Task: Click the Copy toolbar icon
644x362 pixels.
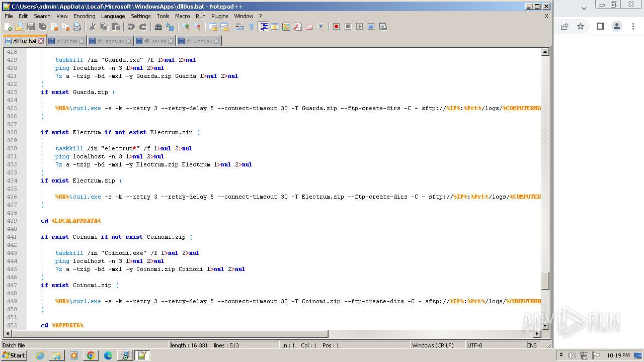Action: coord(104,27)
